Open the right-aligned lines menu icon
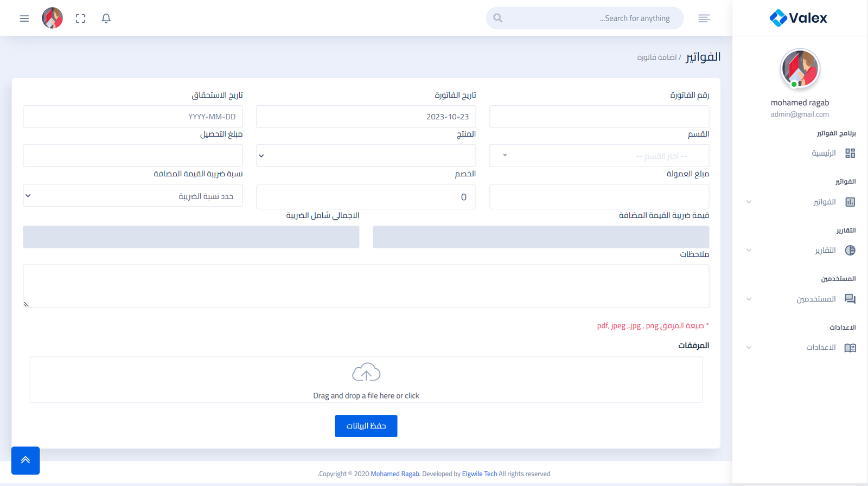The height and width of the screenshot is (486, 868). pos(704,18)
